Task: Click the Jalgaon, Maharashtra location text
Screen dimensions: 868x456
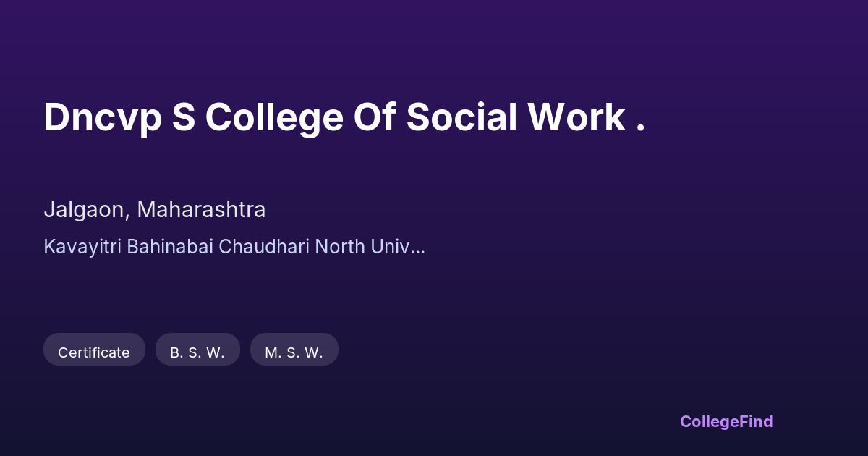Action: [154, 210]
